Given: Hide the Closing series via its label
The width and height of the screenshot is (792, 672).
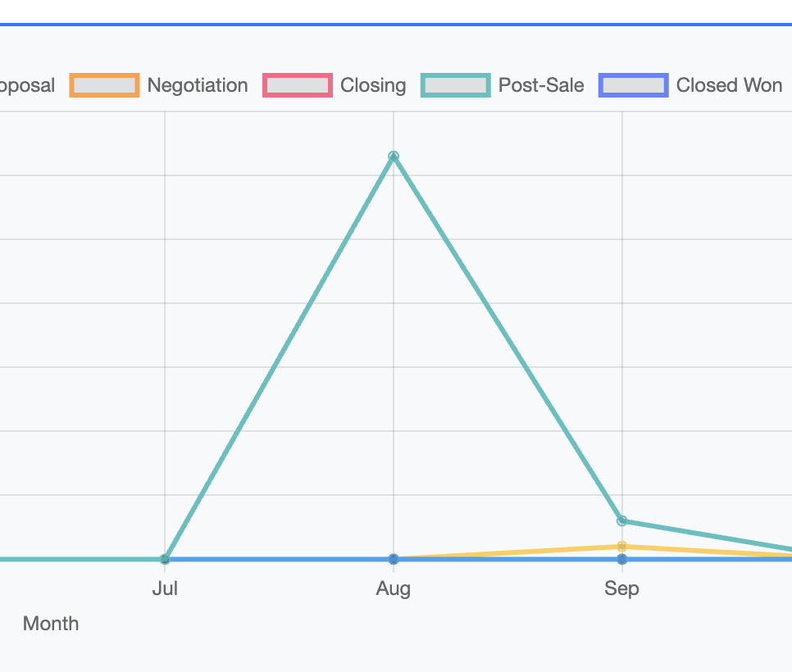Looking at the screenshot, I should [x=373, y=85].
